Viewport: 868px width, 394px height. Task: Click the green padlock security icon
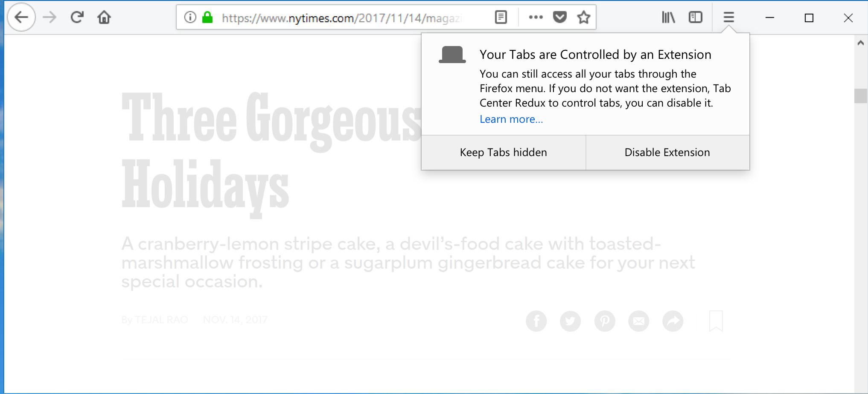pos(207,17)
